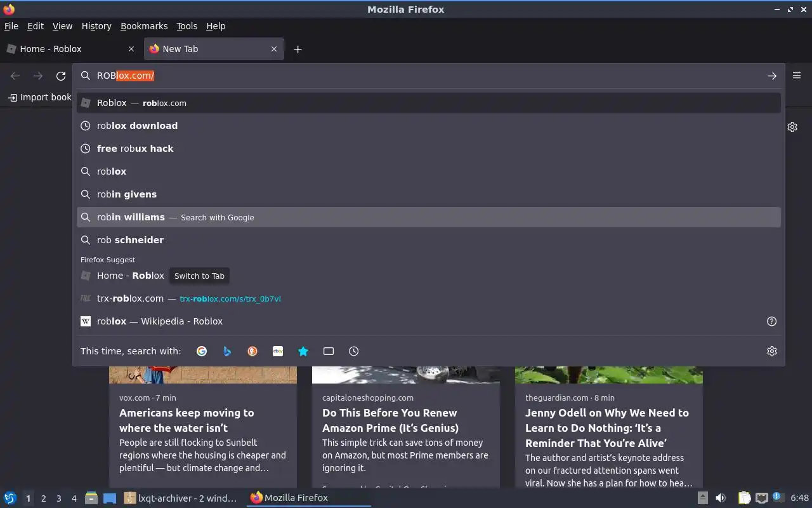The width and height of the screenshot is (812, 508).
Task: Search this time with DuckDuckGo icon
Action: [x=252, y=351]
